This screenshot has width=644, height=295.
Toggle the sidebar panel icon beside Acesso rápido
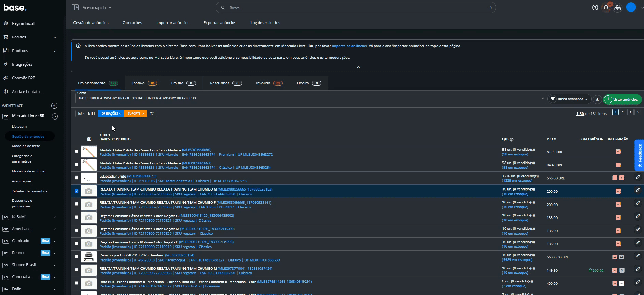pos(75,8)
